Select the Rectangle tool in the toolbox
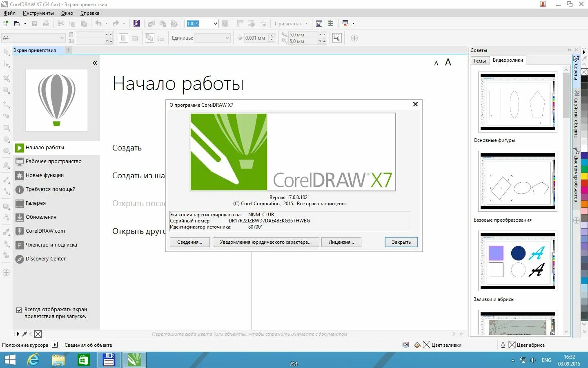This screenshot has height=368, width=588. pyautogui.click(x=6, y=128)
